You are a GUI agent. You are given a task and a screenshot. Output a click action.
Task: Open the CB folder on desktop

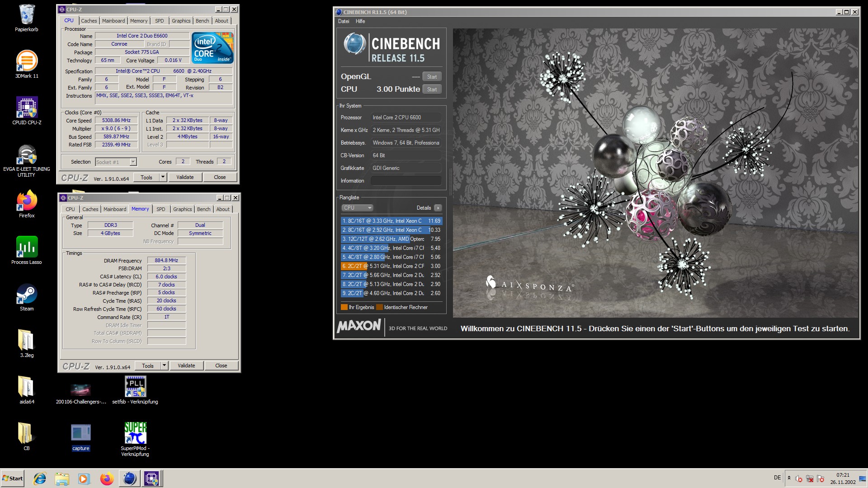pos(27,436)
